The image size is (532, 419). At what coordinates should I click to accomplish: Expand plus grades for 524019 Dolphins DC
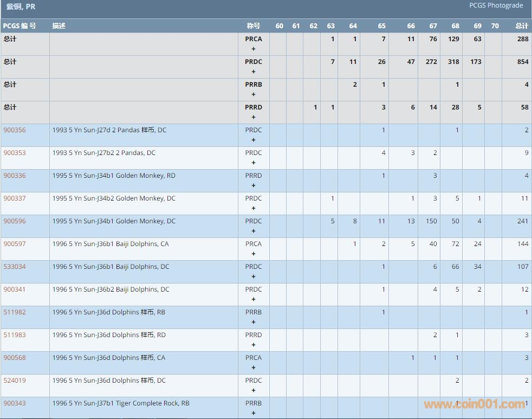[x=254, y=390]
